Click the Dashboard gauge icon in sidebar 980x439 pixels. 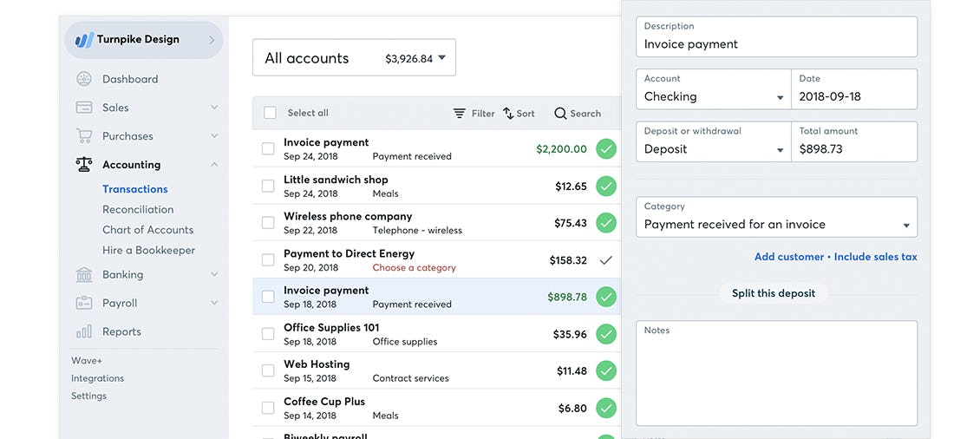pyautogui.click(x=84, y=79)
